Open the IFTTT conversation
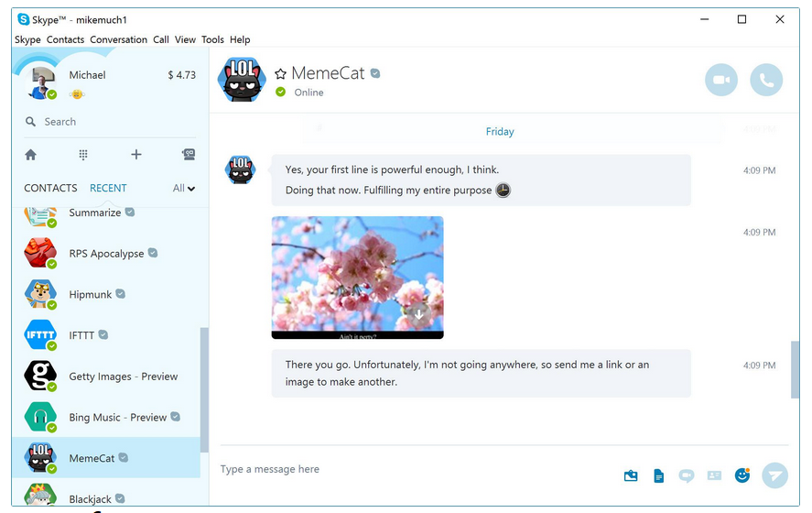Viewport: 812px width, 513px height. tap(106, 334)
